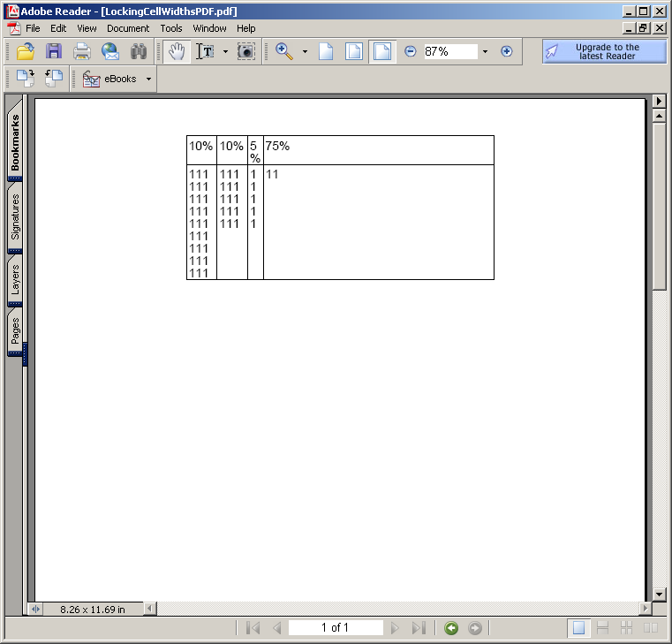Open the Edit menu

click(x=58, y=28)
